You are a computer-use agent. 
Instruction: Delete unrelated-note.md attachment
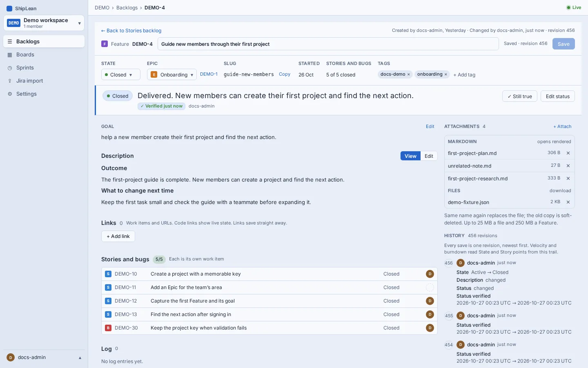(x=568, y=166)
